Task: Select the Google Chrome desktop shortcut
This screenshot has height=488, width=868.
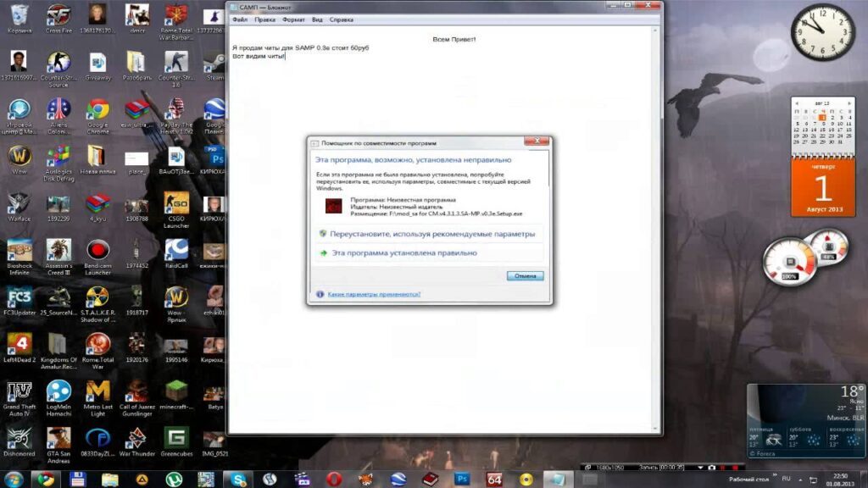Action: tap(98, 116)
